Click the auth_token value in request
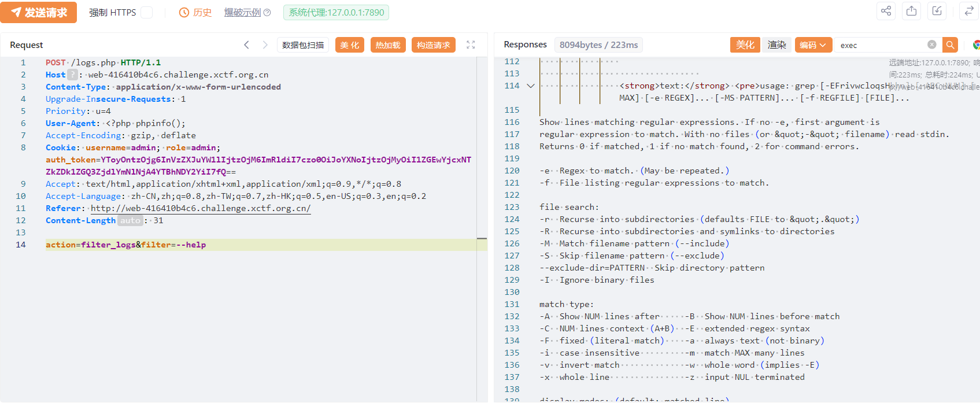Viewport: 980px width, 403px height. click(x=258, y=165)
